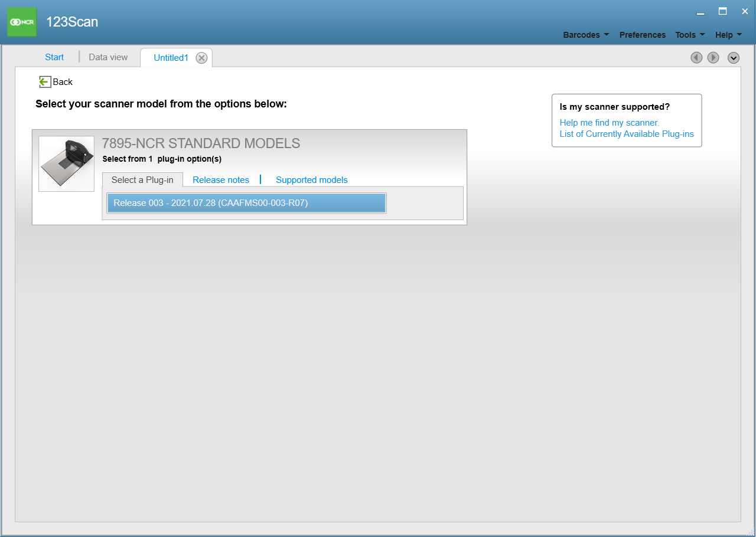Select the 'Select a Plug-in' tab
The image size is (756, 537).
(x=142, y=180)
